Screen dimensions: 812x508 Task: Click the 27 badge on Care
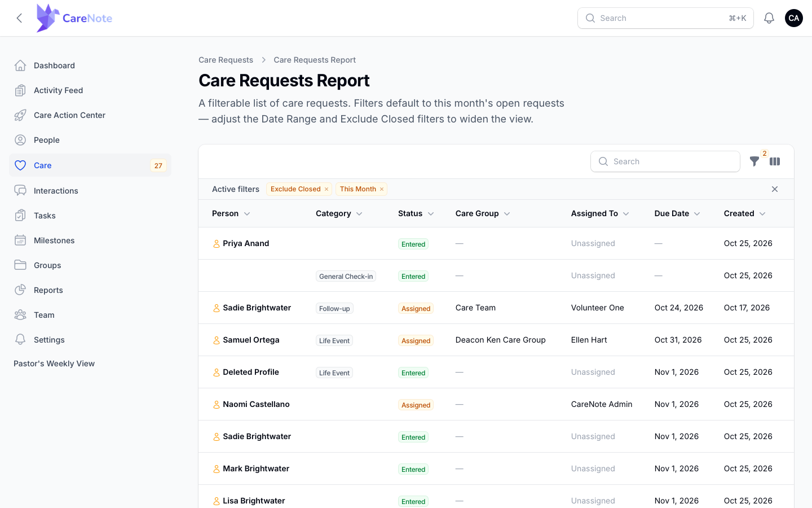(x=158, y=165)
